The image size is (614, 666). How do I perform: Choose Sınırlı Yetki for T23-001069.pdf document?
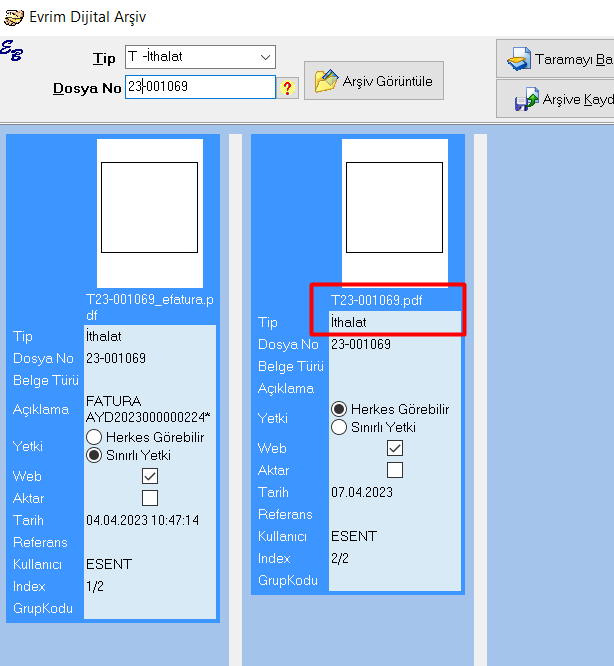pos(340,427)
